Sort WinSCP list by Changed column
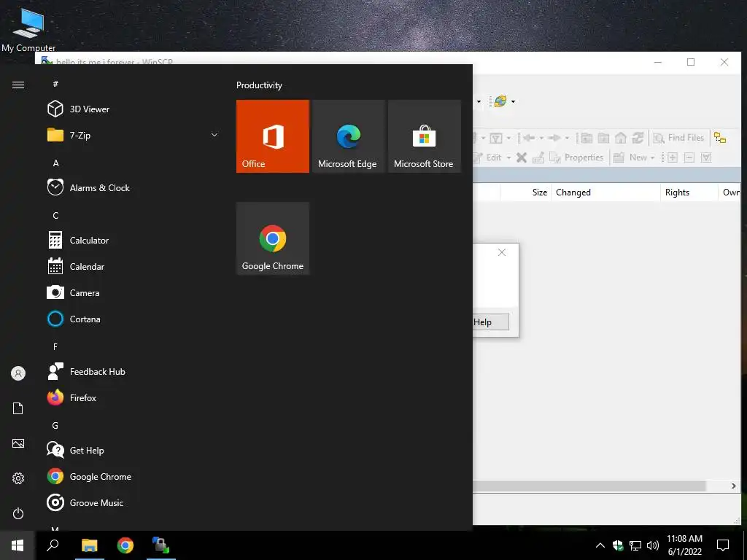 tap(605, 192)
